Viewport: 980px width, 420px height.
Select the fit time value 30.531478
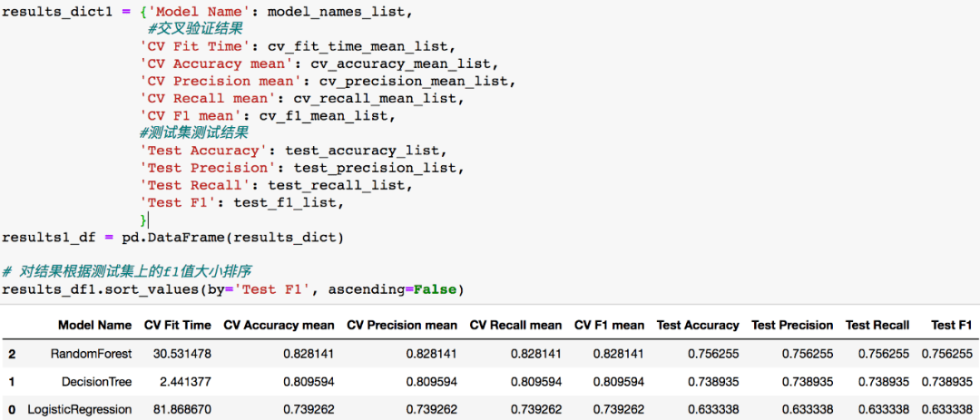coord(181,354)
